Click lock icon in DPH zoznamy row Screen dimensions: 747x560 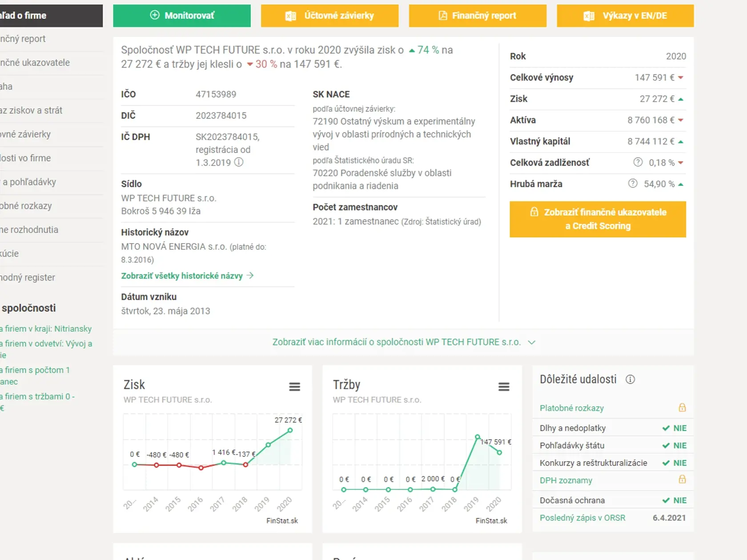[682, 479]
